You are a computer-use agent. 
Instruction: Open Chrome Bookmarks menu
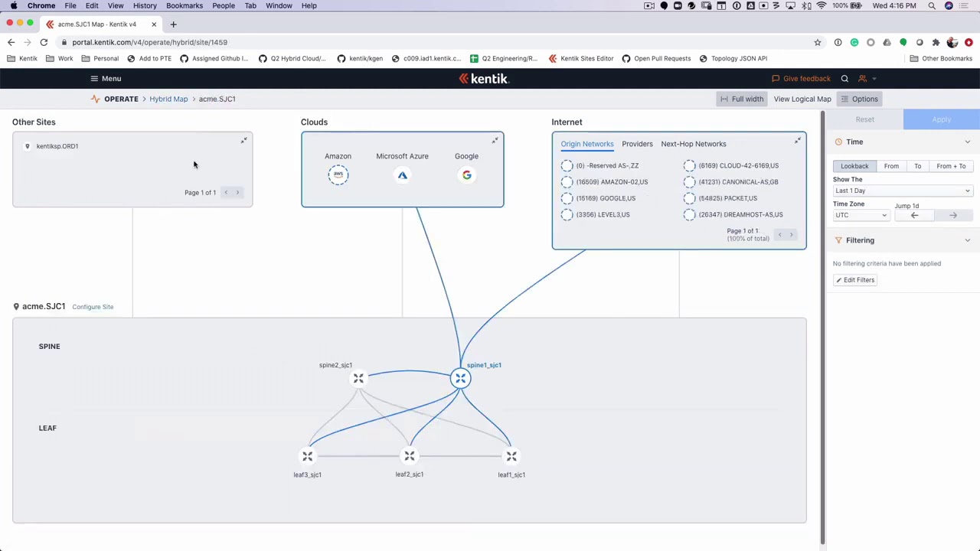(185, 5)
